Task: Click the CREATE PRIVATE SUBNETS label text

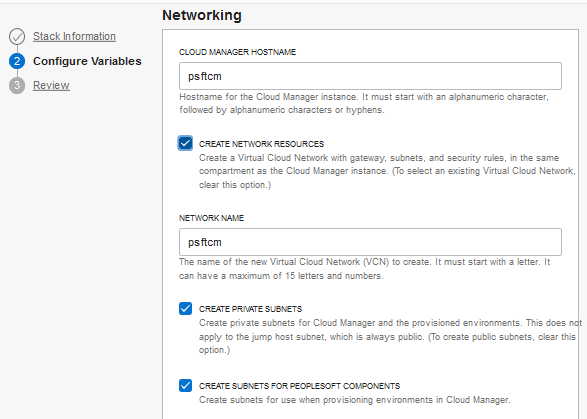Action: [250, 309]
